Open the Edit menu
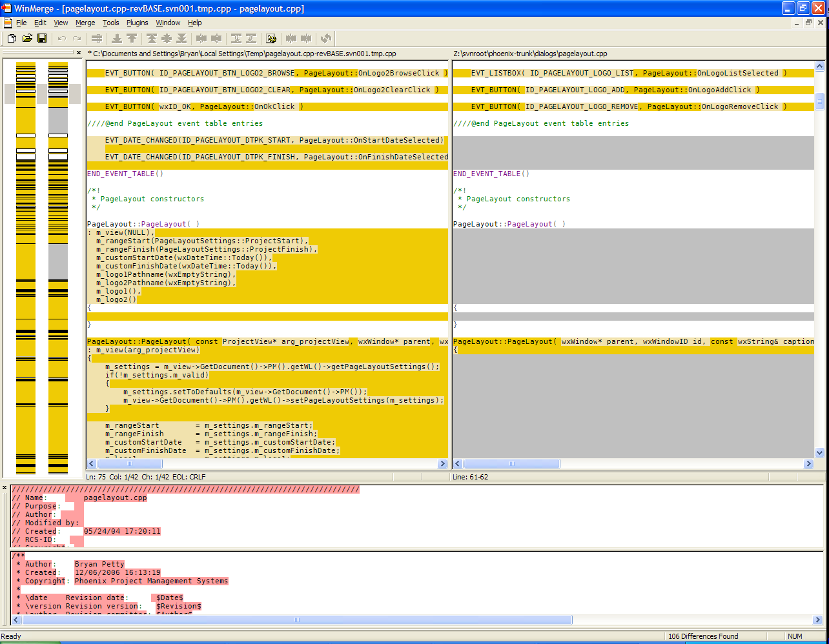 tap(40, 23)
